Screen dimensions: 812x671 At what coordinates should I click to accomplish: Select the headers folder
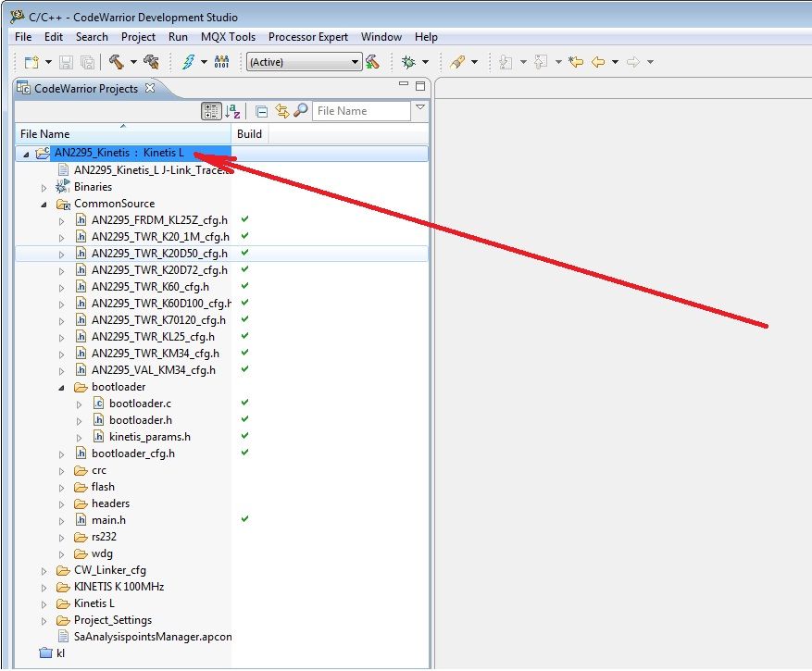pyautogui.click(x=110, y=503)
